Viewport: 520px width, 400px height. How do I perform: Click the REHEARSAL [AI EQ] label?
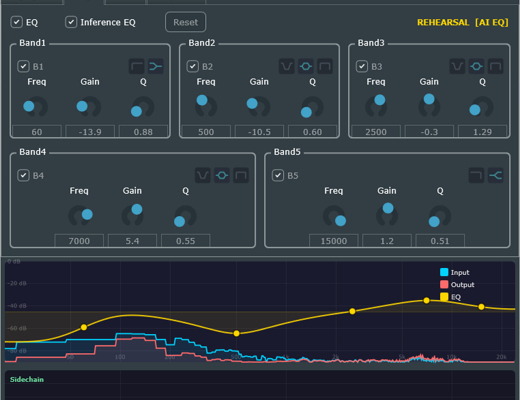463,22
